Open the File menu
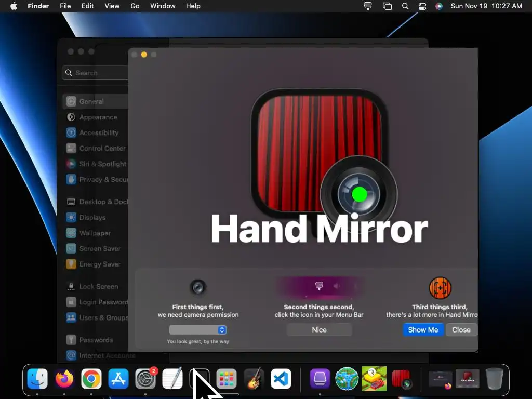Screen dimensions: 532x399 pyautogui.click(x=65, y=6)
